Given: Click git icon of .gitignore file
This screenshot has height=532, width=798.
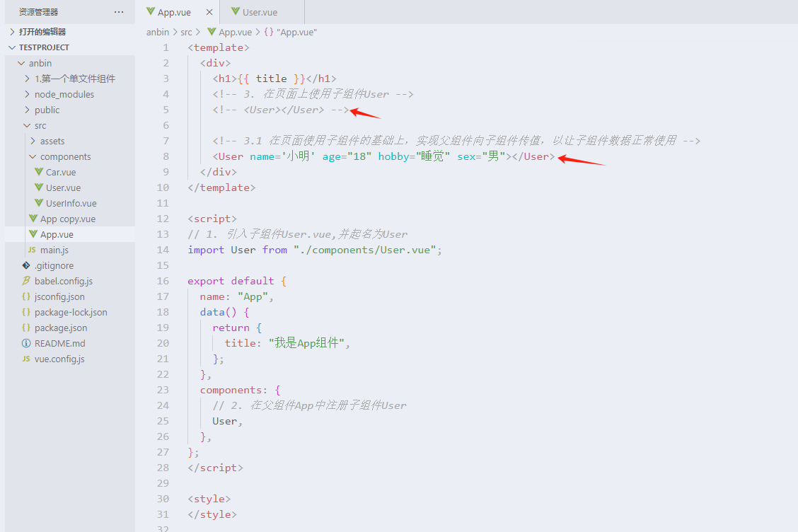Looking at the screenshot, I should 26,265.
